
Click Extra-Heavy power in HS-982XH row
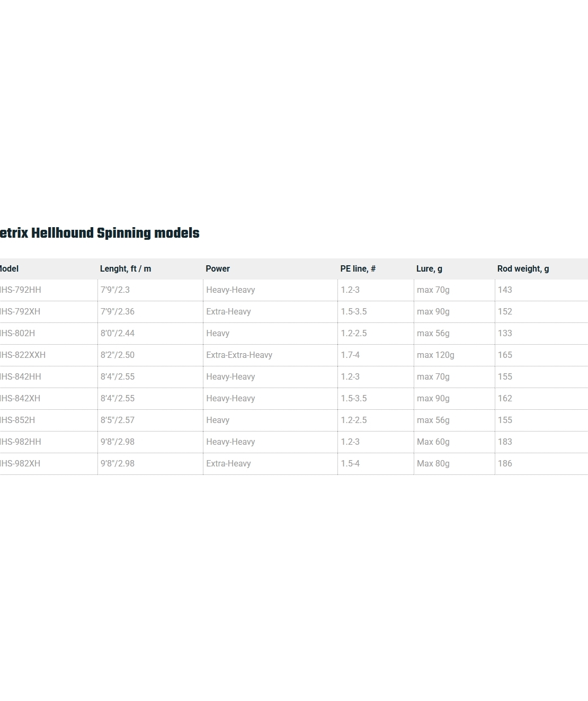tap(228, 464)
